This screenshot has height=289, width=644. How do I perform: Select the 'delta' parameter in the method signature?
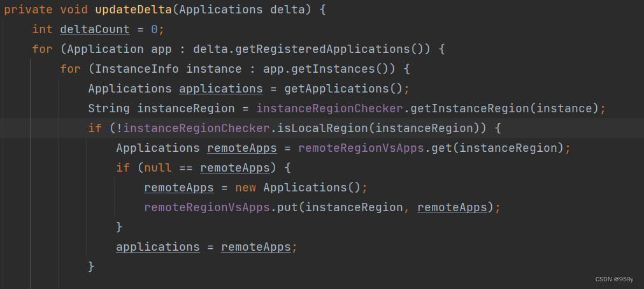pyautogui.click(x=287, y=10)
